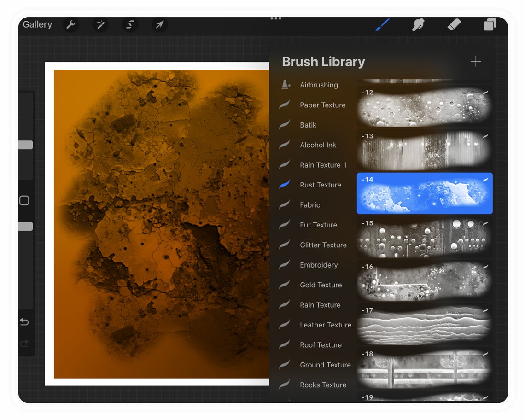Open the Rocks Texture brush set

[x=323, y=385]
